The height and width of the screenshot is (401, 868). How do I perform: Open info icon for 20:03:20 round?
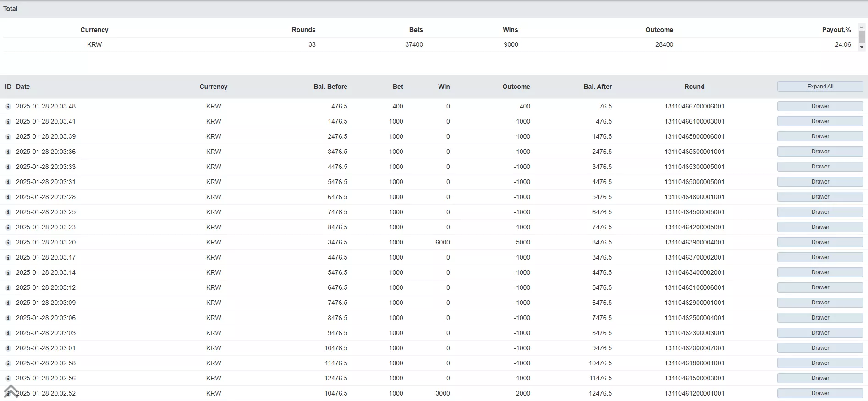(8, 242)
